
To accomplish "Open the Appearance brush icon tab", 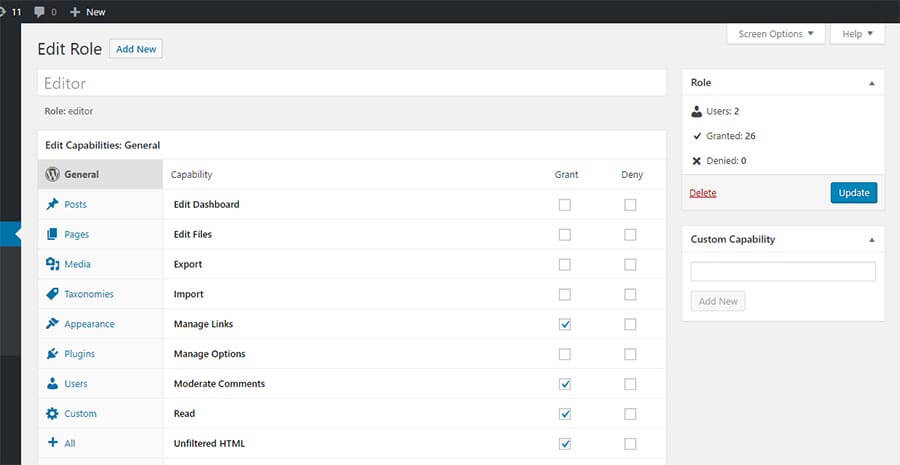I will pyautogui.click(x=52, y=324).
